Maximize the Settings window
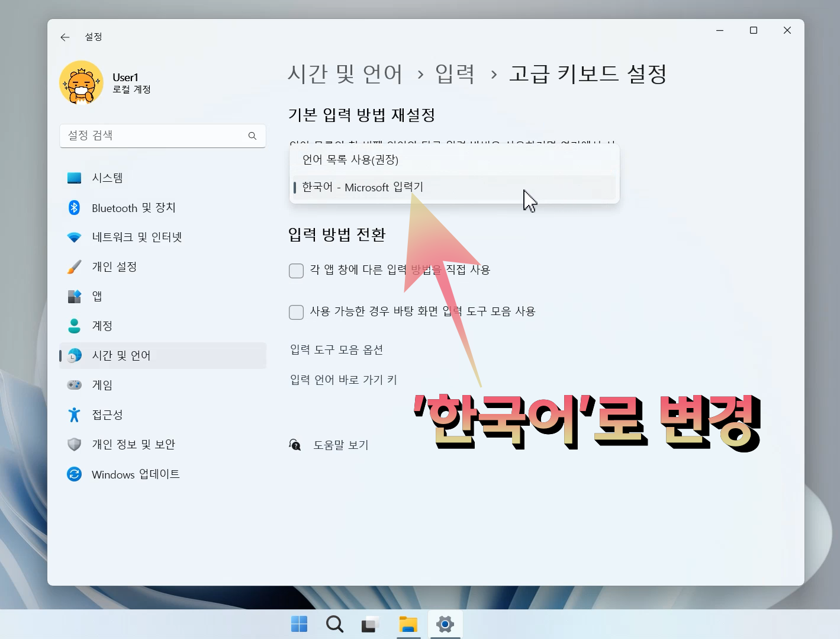This screenshot has width=840, height=639. point(754,30)
